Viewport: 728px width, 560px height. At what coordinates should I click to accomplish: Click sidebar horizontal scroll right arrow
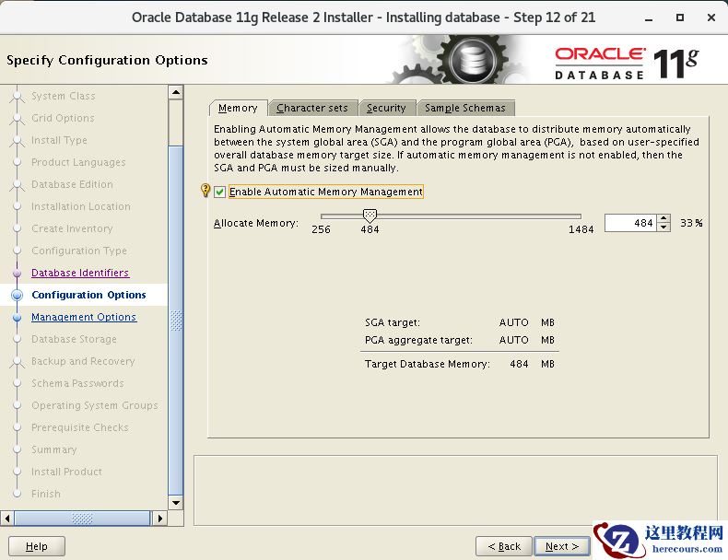coord(159,519)
